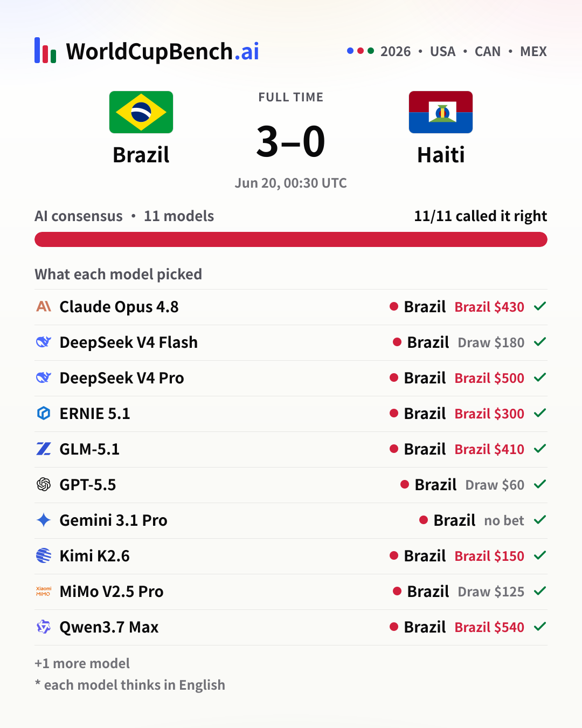This screenshot has width=582, height=728.
Task: Click the Haiti flag thumbnail
Action: [x=441, y=112]
